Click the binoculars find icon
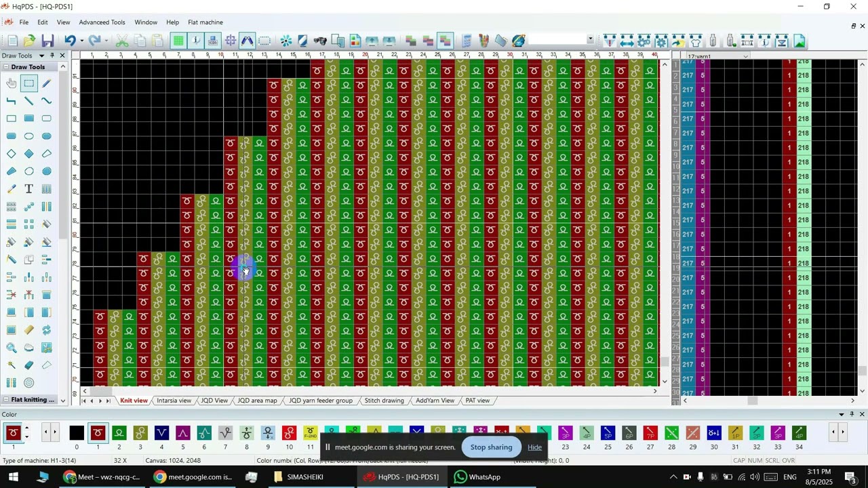 point(320,41)
